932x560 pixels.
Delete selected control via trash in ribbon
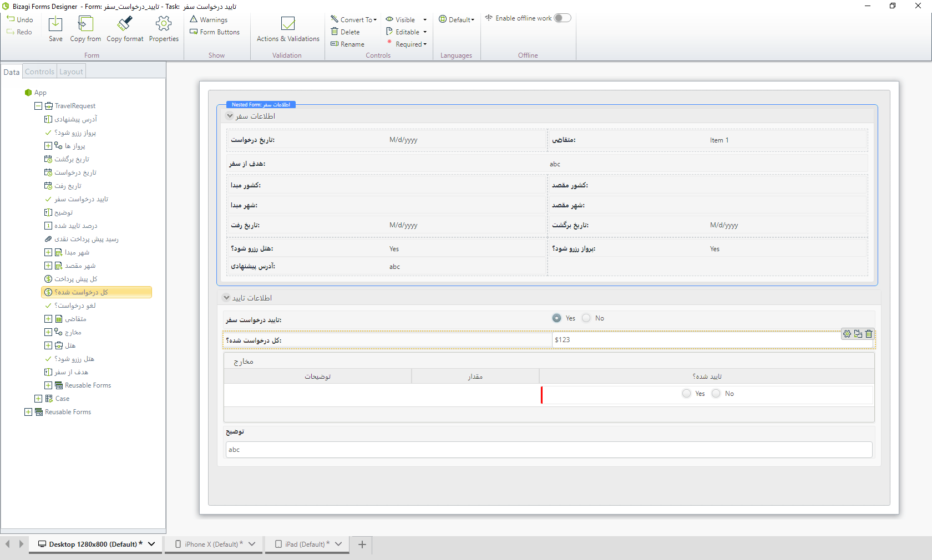(335, 32)
